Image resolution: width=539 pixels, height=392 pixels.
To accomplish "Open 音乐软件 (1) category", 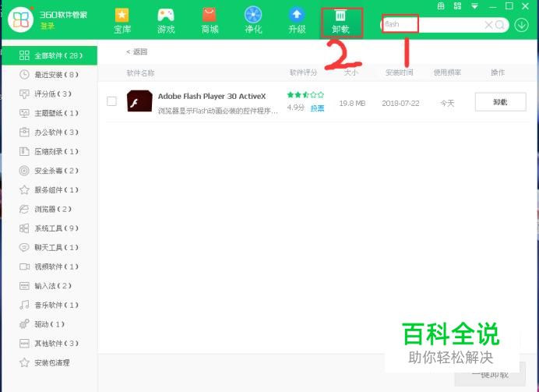I will click(x=50, y=305).
